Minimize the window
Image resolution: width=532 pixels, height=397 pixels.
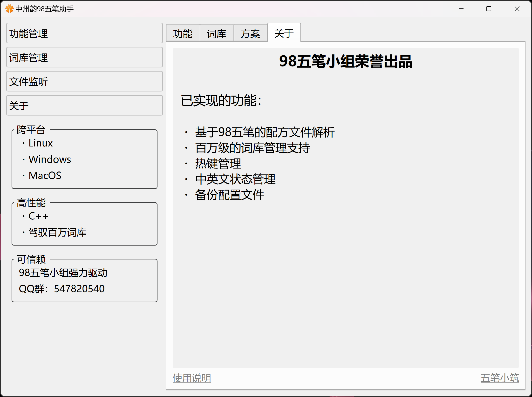coord(461,9)
